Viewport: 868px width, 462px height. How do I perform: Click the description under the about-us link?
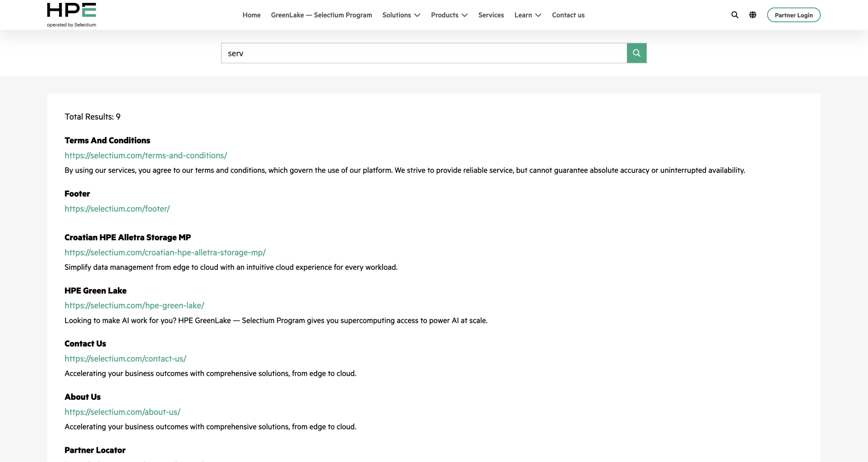click(210, 427)
